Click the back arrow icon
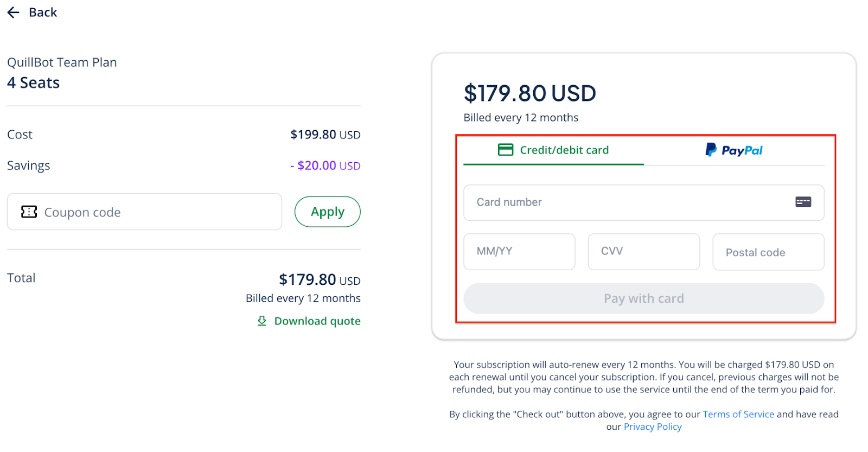The width and height of the screenshot is (868, 452). 14,12
